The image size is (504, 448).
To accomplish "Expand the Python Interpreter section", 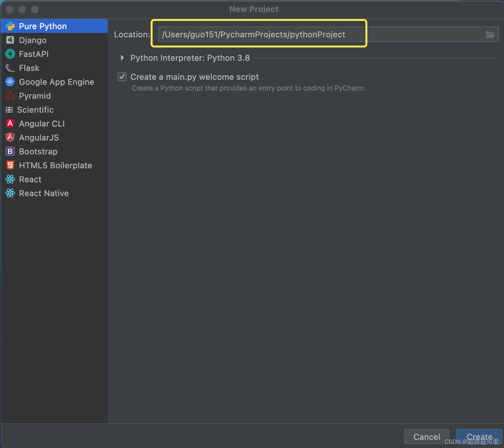I will pos(122,58).
